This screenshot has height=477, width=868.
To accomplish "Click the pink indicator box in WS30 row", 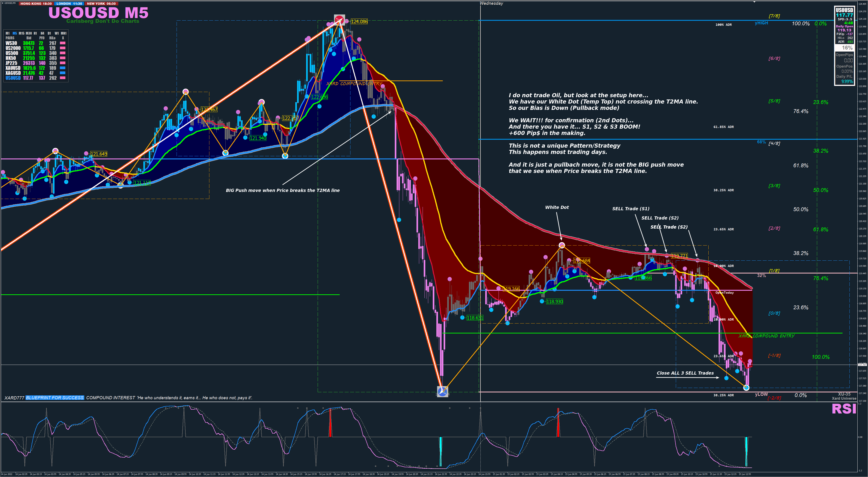I will 63,43.
